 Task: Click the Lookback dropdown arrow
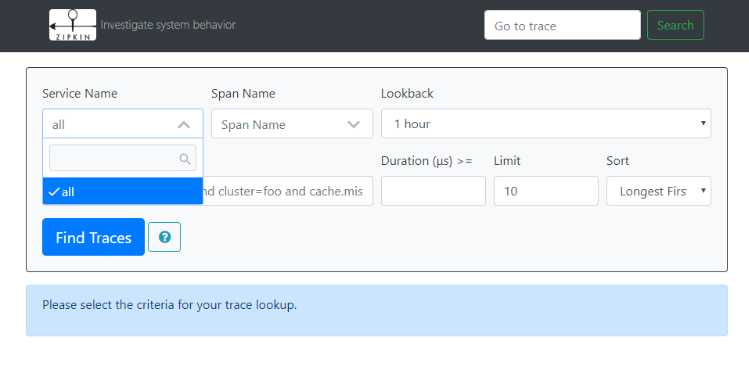tap(703, 123)
